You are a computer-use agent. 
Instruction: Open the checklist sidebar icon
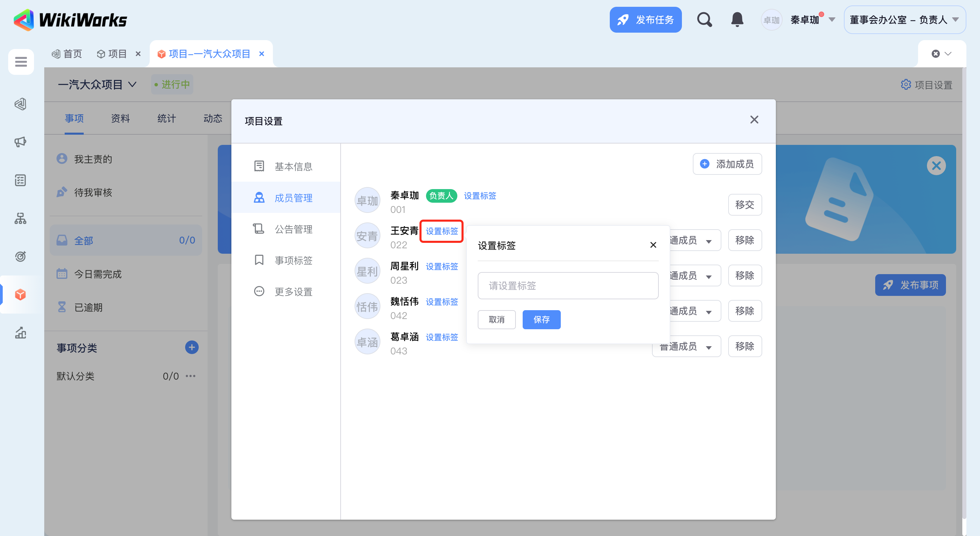coord(20,180)
